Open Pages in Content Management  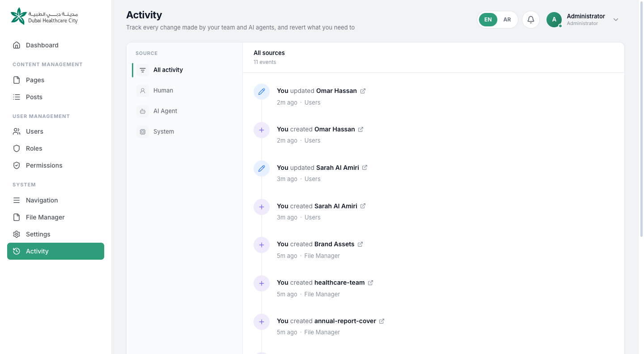(x=55, y=80)
